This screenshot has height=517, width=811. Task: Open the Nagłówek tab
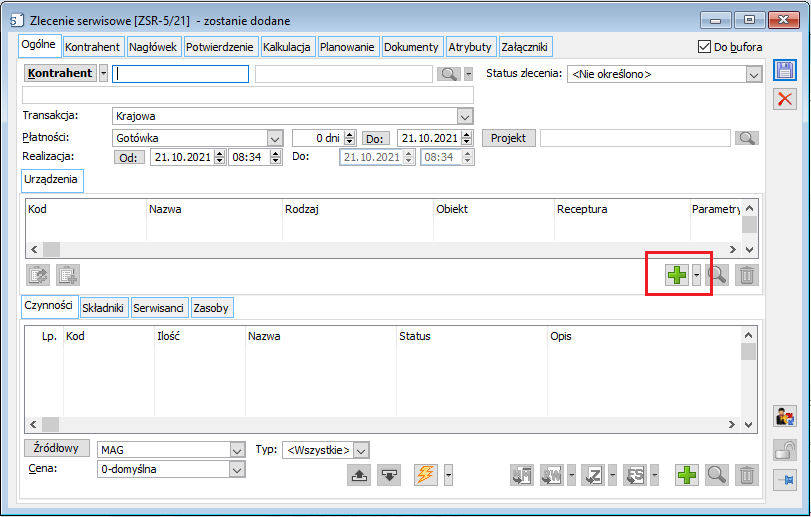(x=153, y=47)
